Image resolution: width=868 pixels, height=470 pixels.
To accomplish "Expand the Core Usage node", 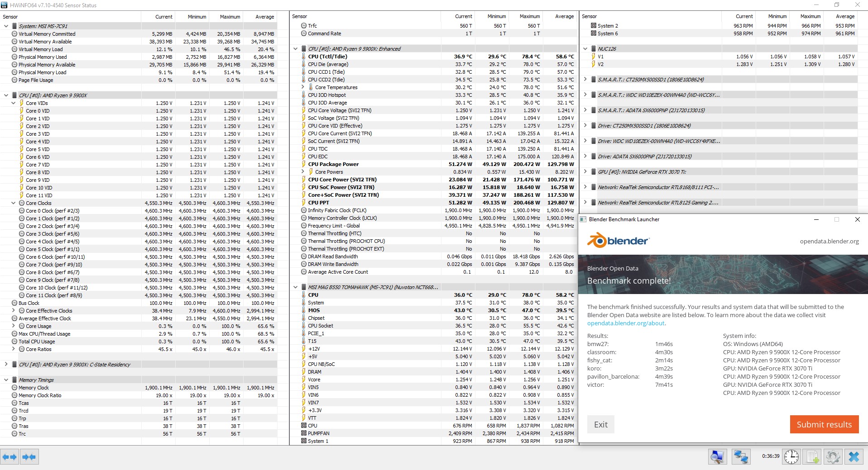I will [x=13, y=326].
